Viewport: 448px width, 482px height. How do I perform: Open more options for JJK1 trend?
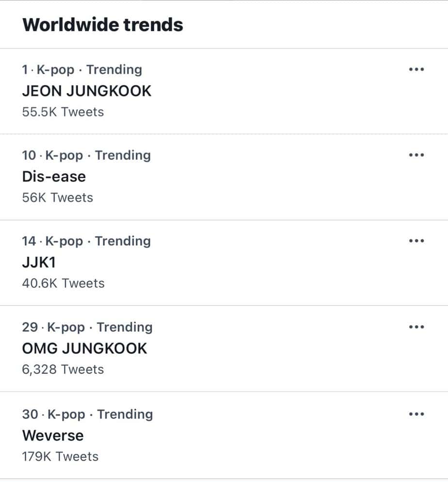point(416,241)
